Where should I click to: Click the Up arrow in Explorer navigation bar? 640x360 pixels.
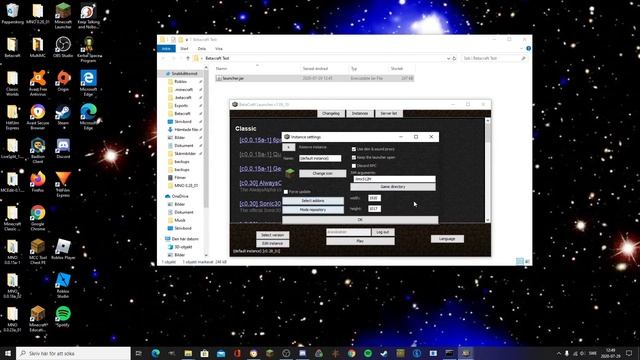[188, 58]
